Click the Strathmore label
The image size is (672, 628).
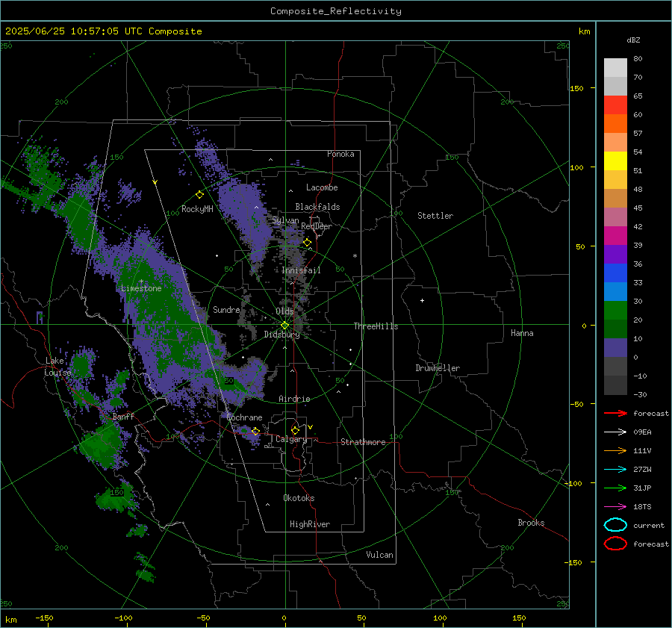point(363,442)
